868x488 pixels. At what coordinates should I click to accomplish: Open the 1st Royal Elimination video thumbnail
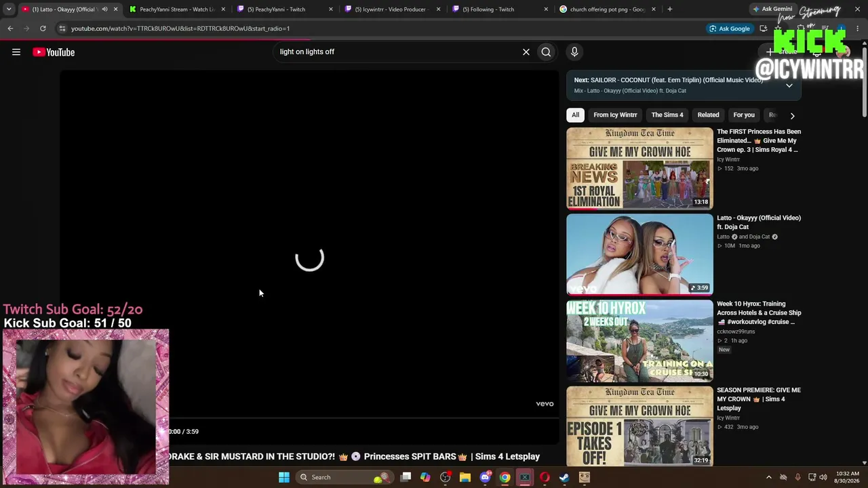pyautogui.click(x=639, y=168)
